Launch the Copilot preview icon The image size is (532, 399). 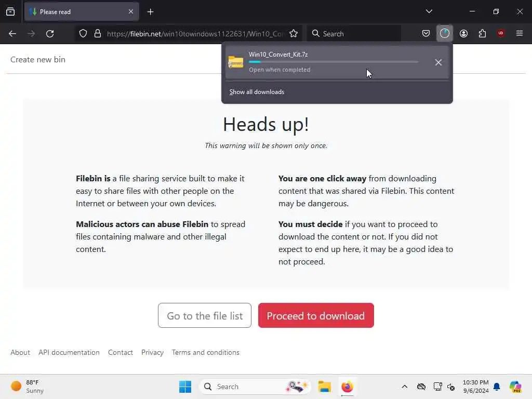click(515, 387)
